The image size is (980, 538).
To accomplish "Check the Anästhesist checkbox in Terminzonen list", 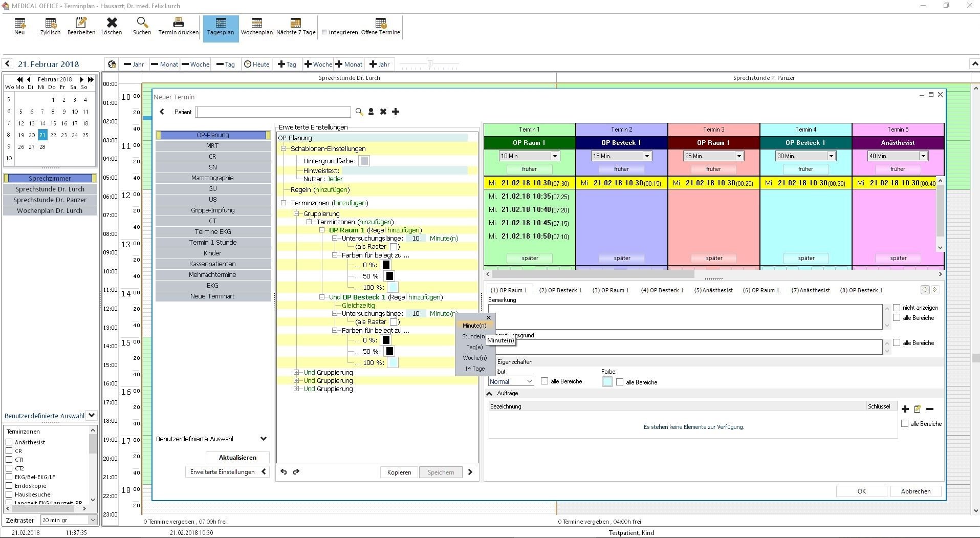I will [9, 442].
